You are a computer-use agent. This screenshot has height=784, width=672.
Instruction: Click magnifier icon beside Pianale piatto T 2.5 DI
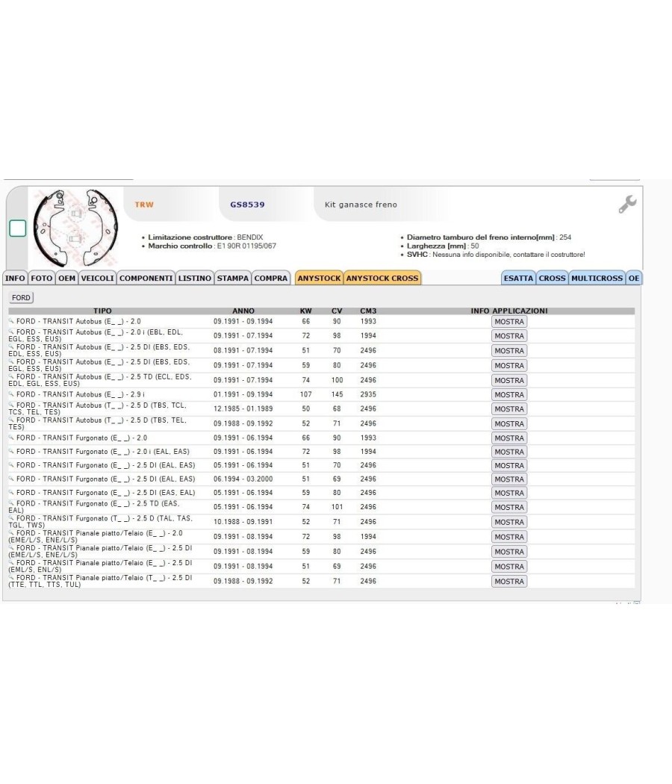click(x=11, y=577)
